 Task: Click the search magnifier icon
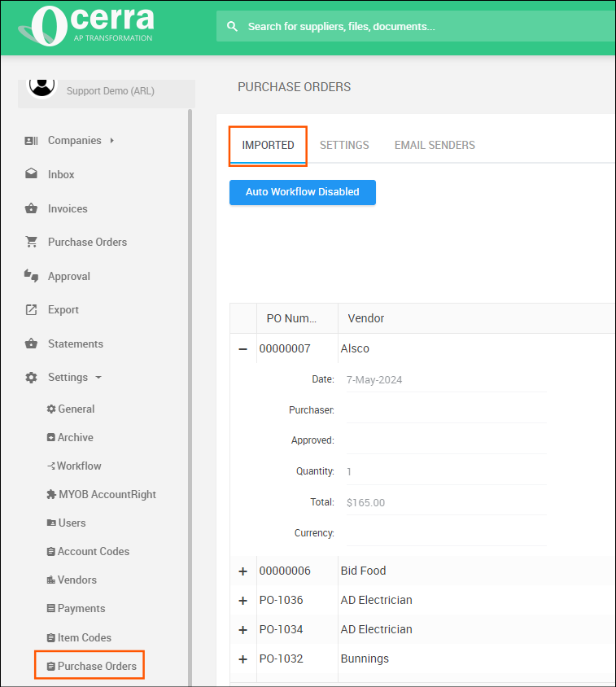[x=232, y=27]
